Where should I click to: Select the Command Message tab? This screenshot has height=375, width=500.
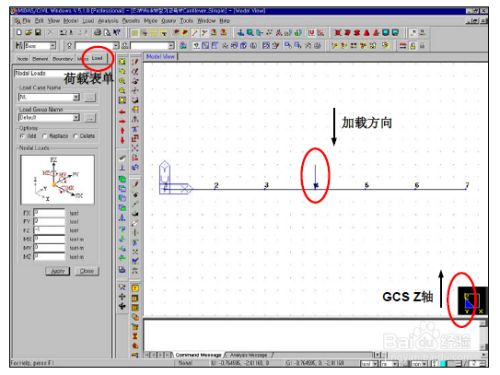click(x=198, y=355)
